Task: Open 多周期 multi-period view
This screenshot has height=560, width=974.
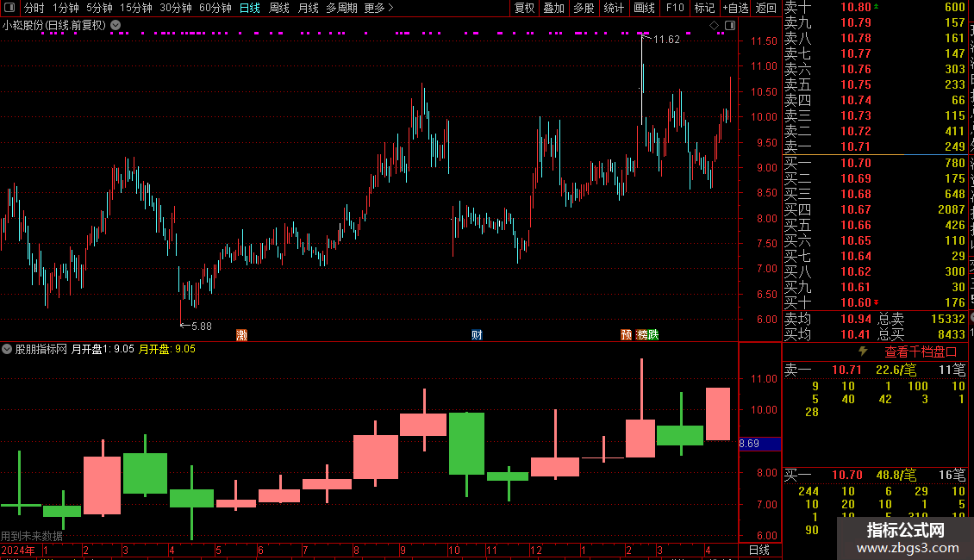Action: point(341,8)
